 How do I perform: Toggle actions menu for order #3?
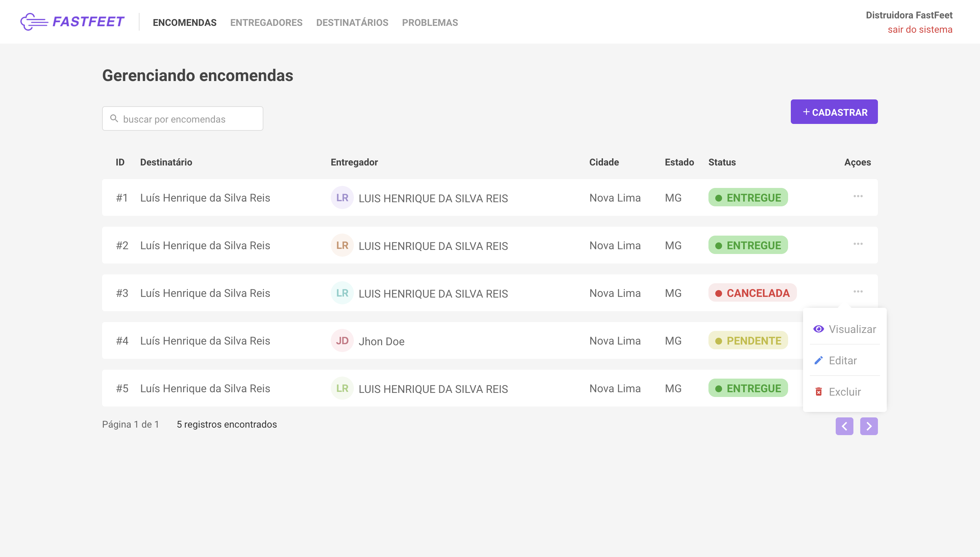coord(858,292)
